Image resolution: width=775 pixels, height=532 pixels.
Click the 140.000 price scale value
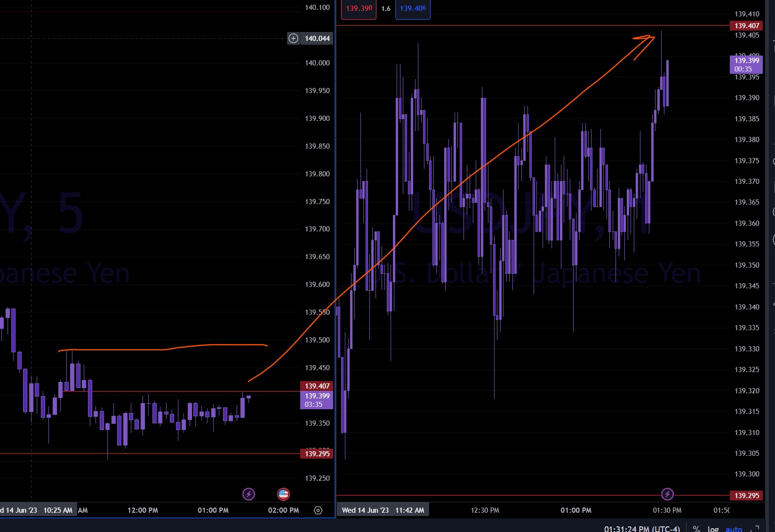click(x=317, y=63)
